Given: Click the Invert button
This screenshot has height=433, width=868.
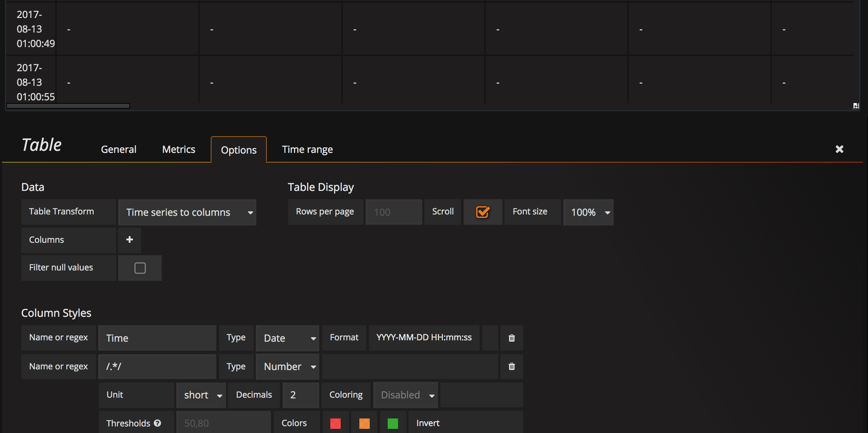Looking at the screenshot, I should (x=428, y=423).
